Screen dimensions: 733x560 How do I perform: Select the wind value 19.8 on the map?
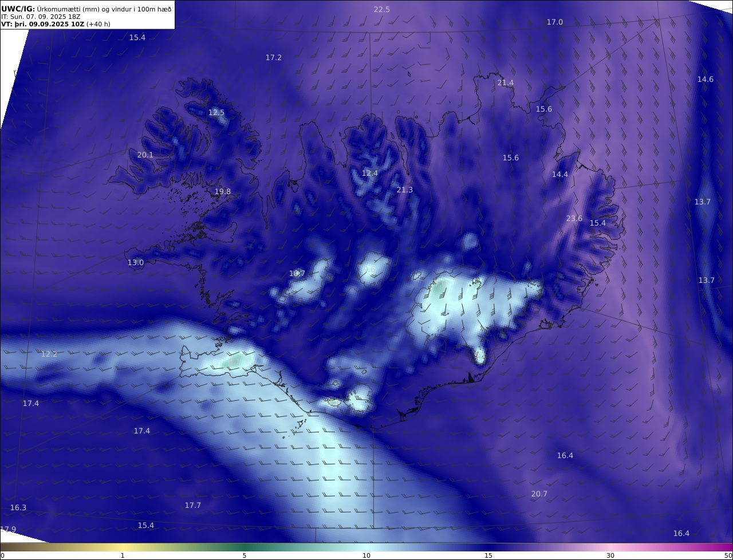click(x=222, y=191)
